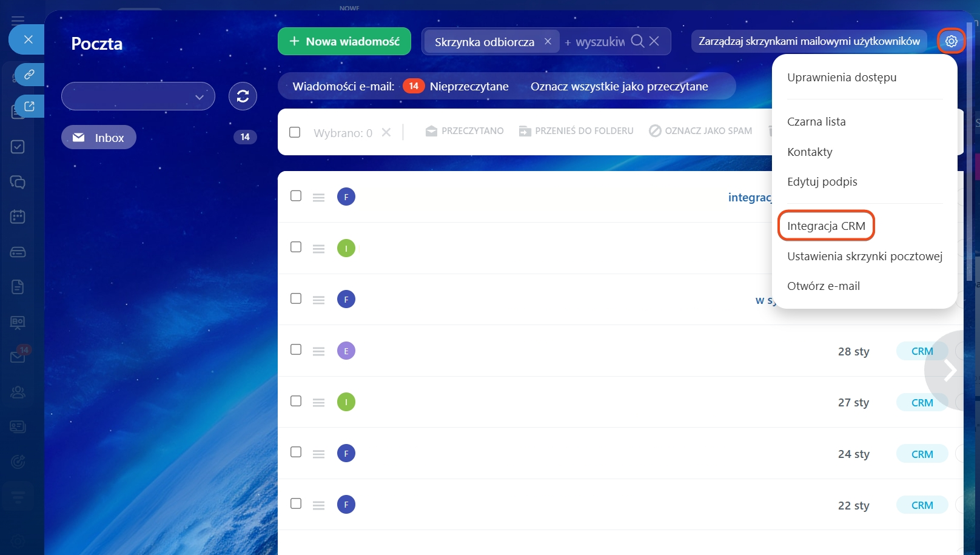Open calendar from the left sidebar

18,217
